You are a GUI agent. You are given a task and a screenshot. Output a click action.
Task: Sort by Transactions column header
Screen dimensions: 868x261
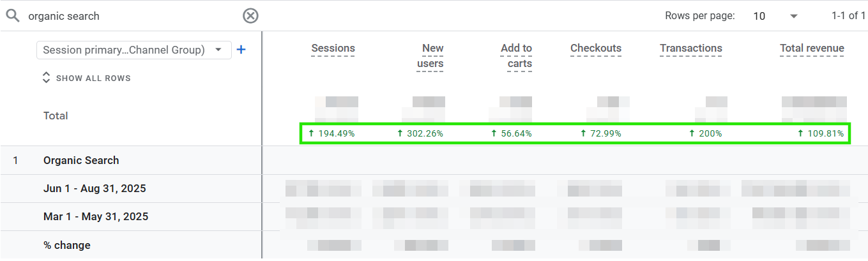click(690, 48)
